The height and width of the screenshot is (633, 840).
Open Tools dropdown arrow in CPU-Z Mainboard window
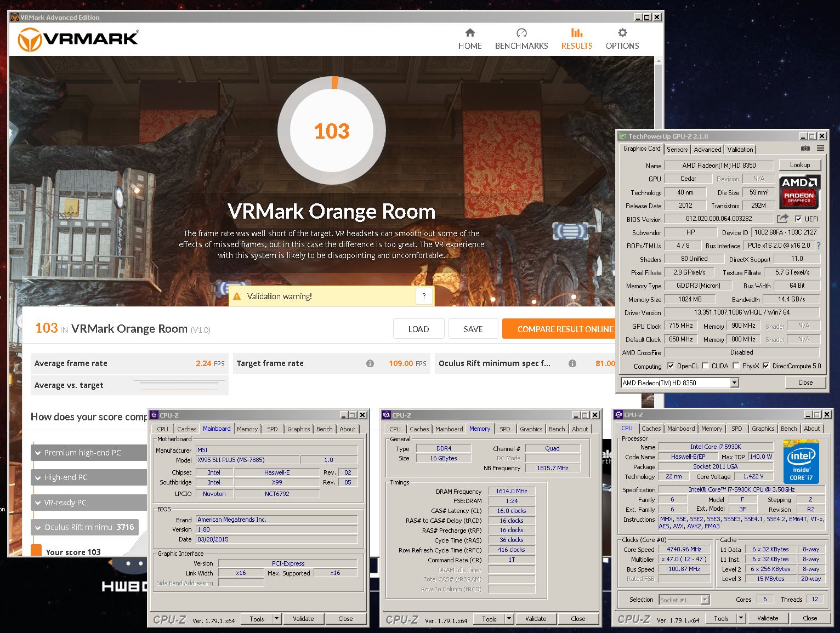point(276,619)
